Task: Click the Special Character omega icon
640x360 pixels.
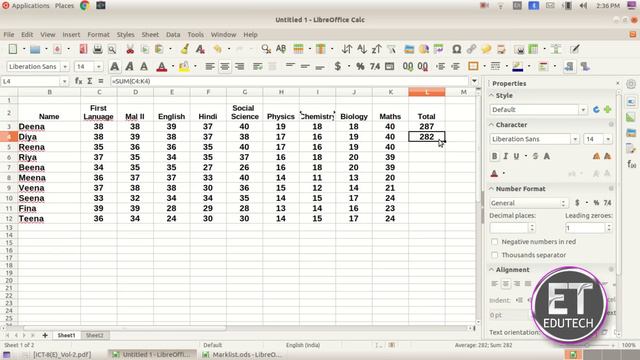Action: [x=456, y=49]
